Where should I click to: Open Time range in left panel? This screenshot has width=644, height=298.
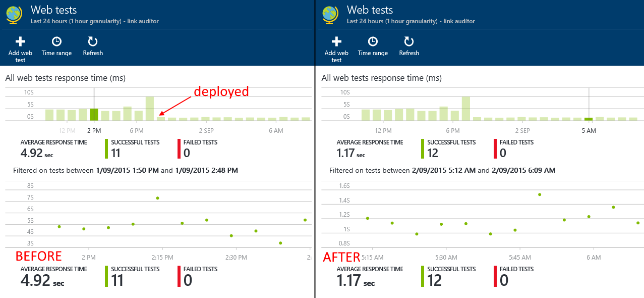point(56,46)
